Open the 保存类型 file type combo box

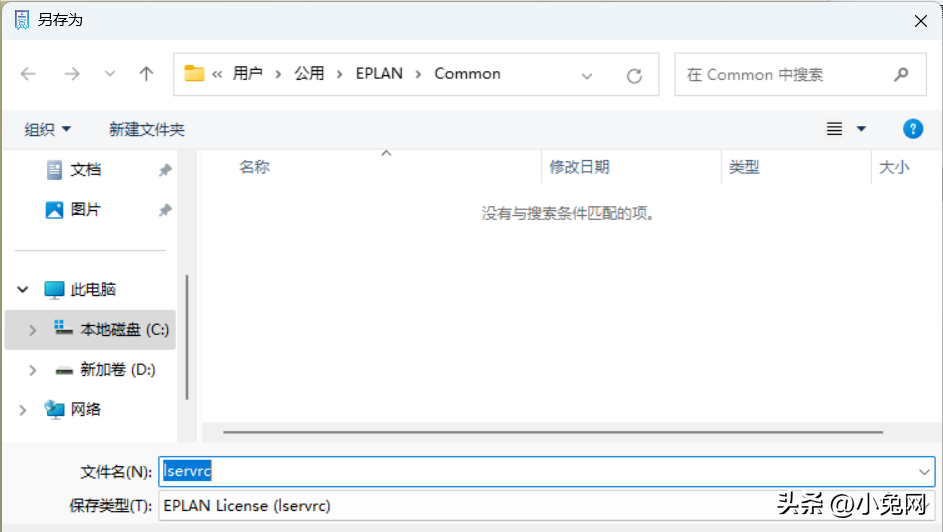(547, 505)
